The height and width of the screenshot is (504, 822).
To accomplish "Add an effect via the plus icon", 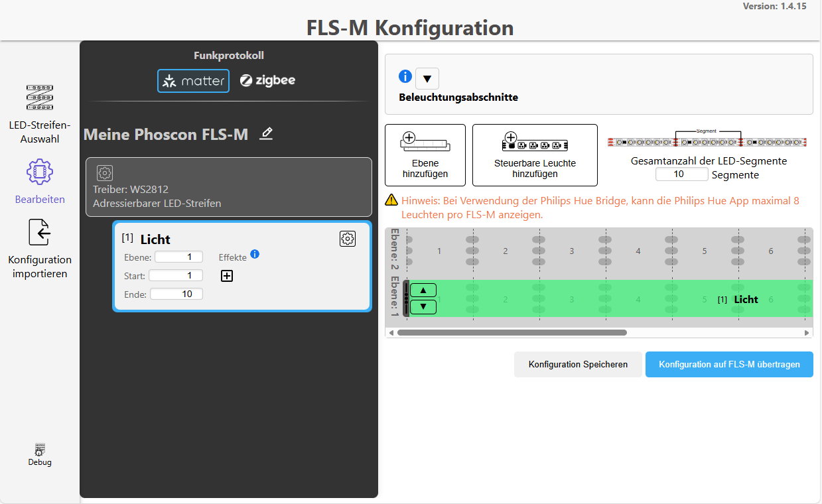I will coord(226,275).
